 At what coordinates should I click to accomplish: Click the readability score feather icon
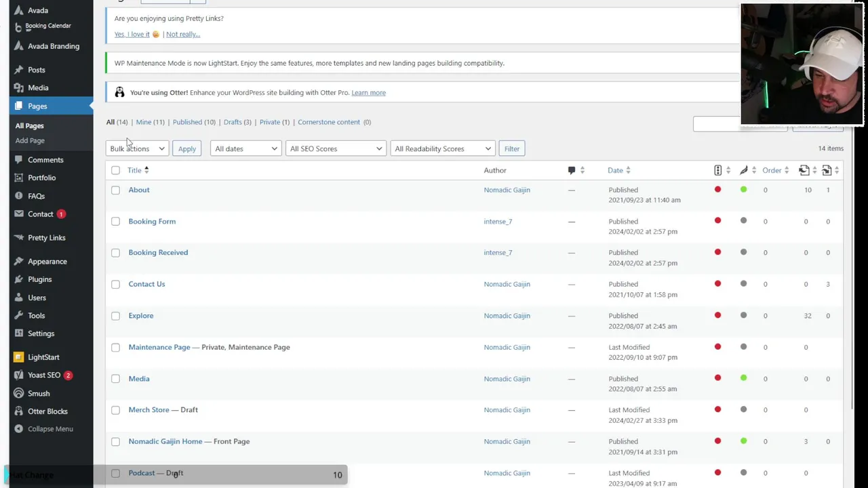click(x=743, y=170)
